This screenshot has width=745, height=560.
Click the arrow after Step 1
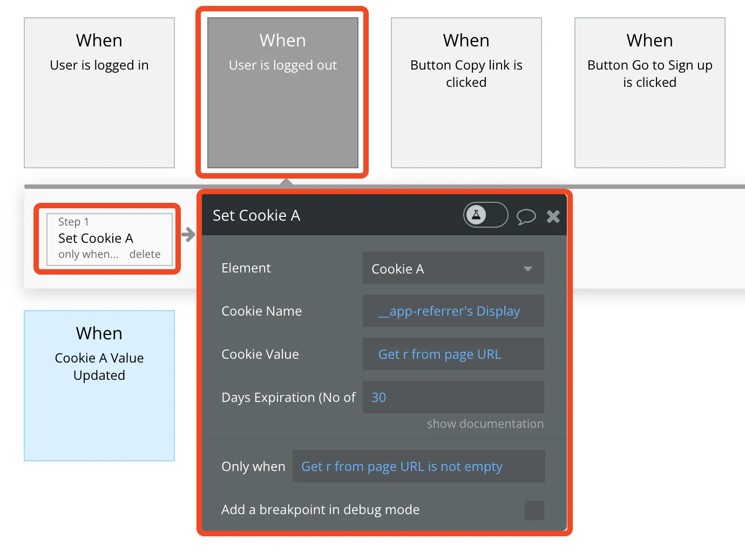188,235
